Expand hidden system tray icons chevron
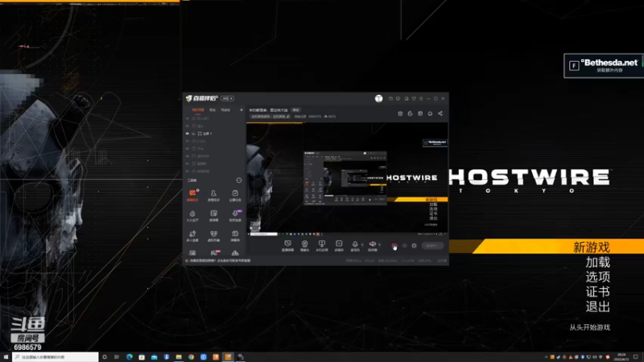This screenshot has width=644, height=362. [x=547, y=357]
